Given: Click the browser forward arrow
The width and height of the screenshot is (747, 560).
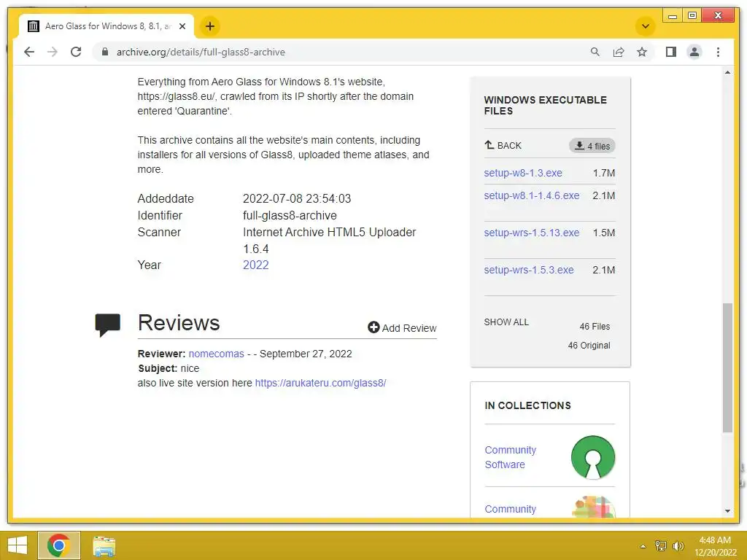Looking at the screenshot, I should pos(53,52).
